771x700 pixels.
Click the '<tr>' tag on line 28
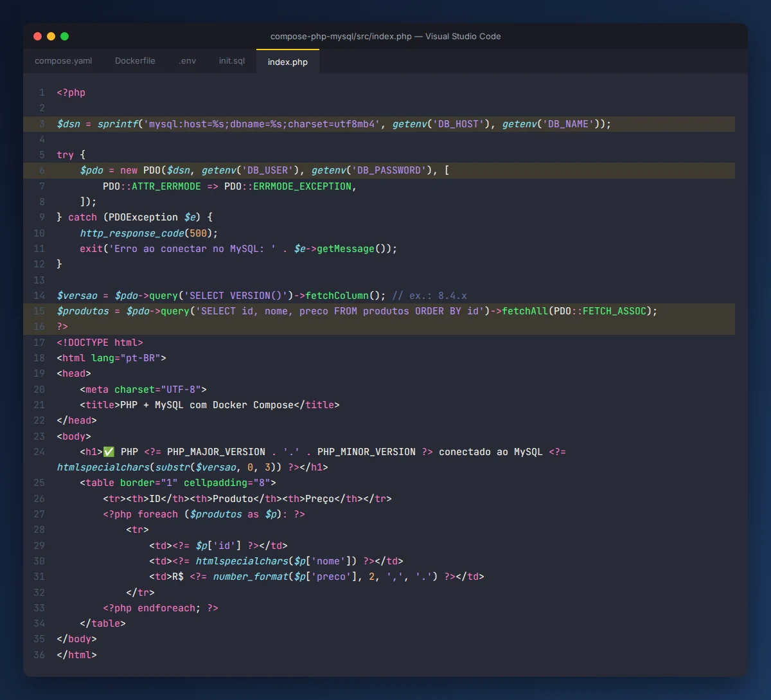pyautogui.click(x=138, y=530)
